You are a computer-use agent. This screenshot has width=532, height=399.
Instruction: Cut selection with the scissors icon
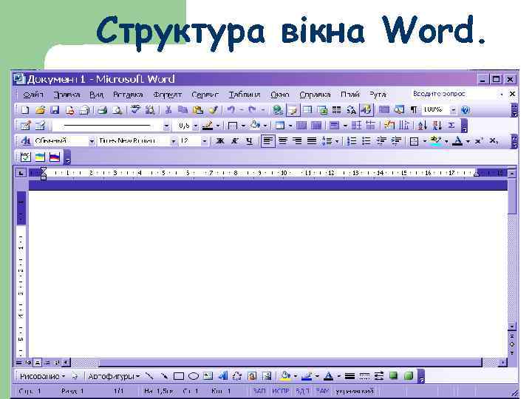[x=168, y=110]
